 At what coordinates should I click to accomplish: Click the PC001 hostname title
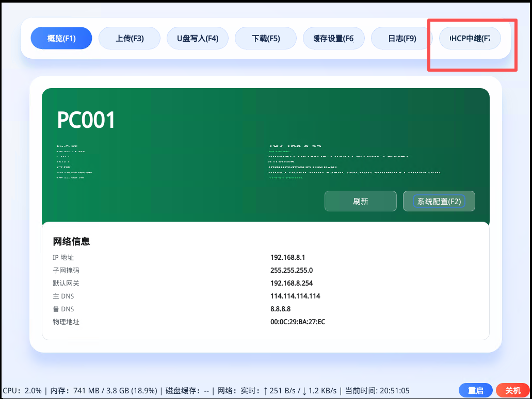tap(86, 120)
